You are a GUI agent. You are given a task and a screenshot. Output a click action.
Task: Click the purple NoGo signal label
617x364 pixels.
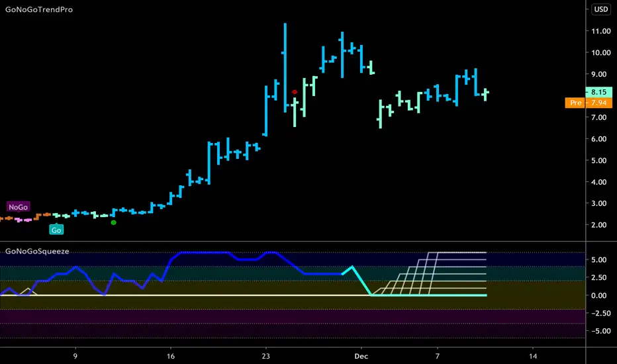click(x=18, y=207)
